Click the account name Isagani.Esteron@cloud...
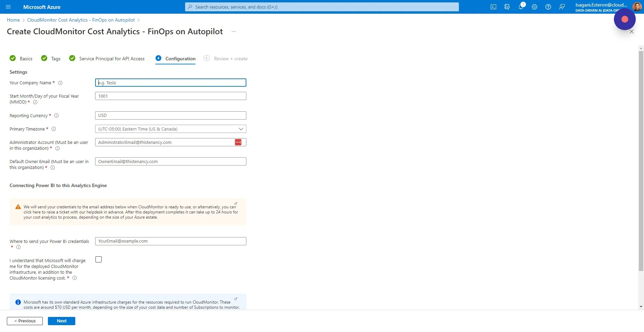Screen dimensions: 644x332 [x=601, y=5]
